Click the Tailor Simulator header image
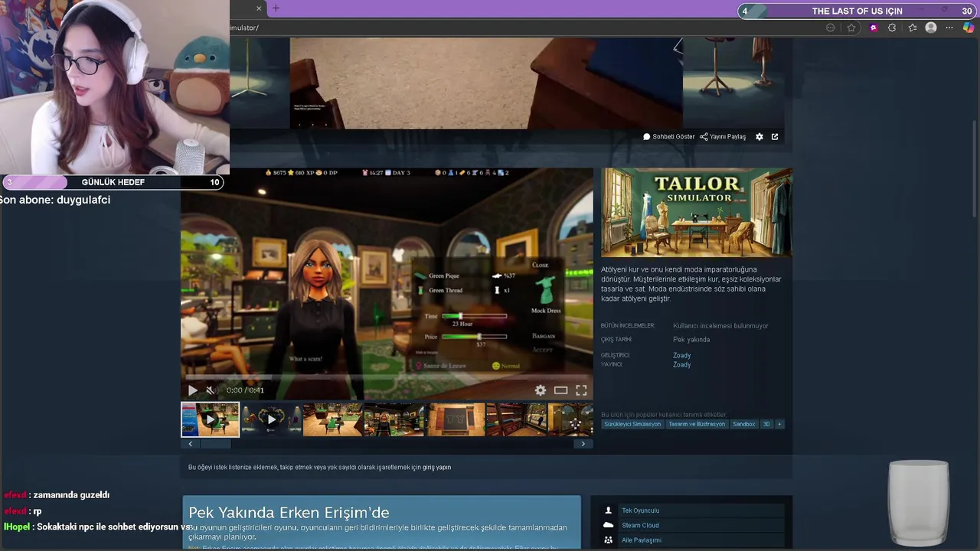Viewport: 980px width, 551px height. point(696,213)
